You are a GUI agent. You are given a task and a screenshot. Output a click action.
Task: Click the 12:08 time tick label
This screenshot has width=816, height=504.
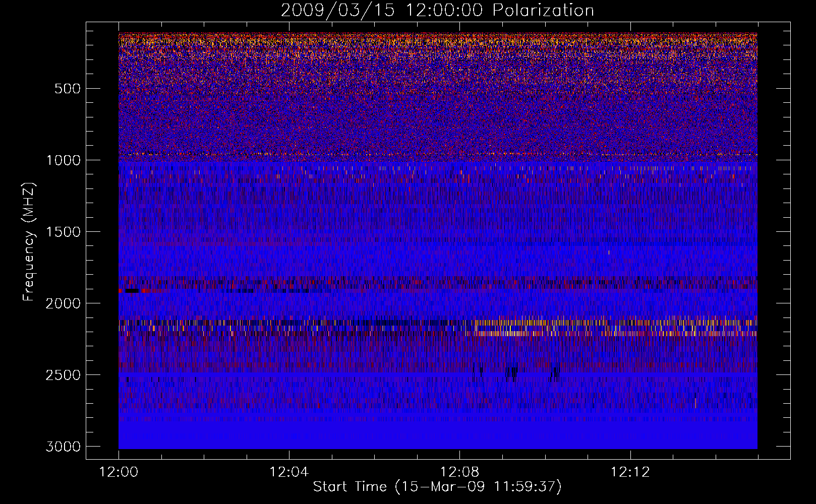459,472
